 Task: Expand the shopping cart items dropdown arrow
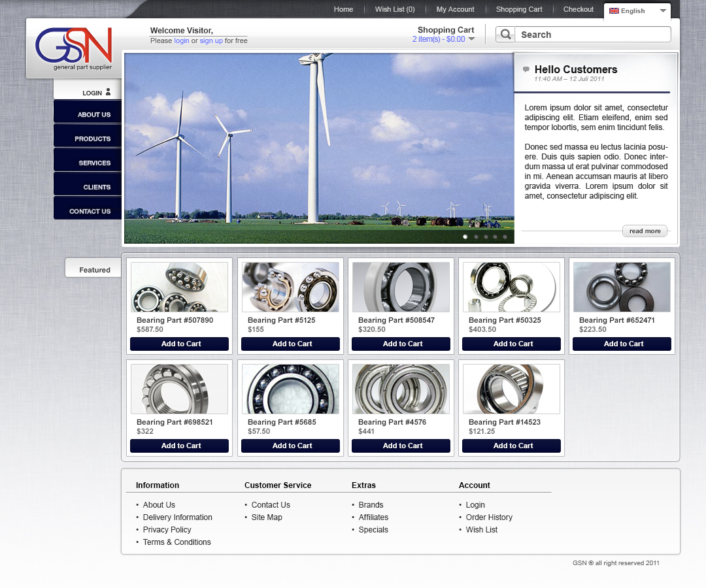coord(471,39)
